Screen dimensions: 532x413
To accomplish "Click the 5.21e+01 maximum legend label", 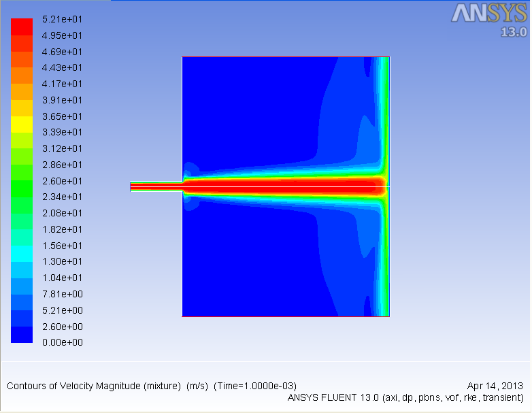I will pos(63,19).
